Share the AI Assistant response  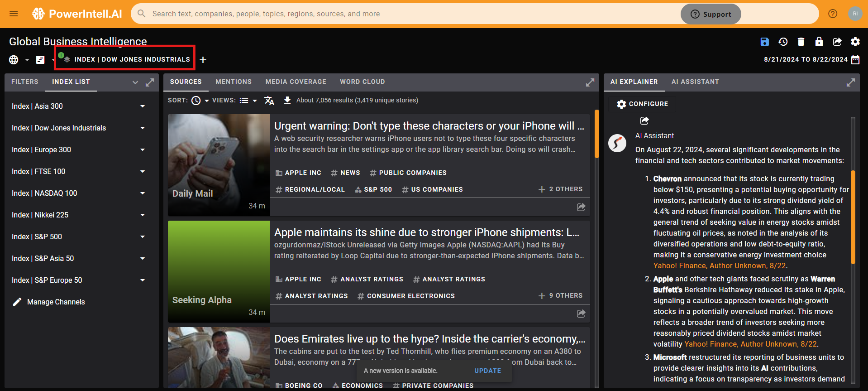(644, 121)
